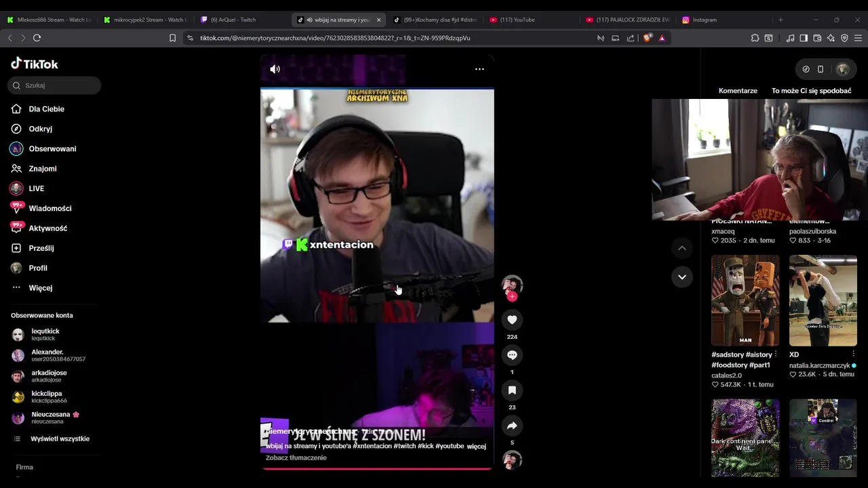Open a new browser tab

pyautogui.click(x=781, y=20)
